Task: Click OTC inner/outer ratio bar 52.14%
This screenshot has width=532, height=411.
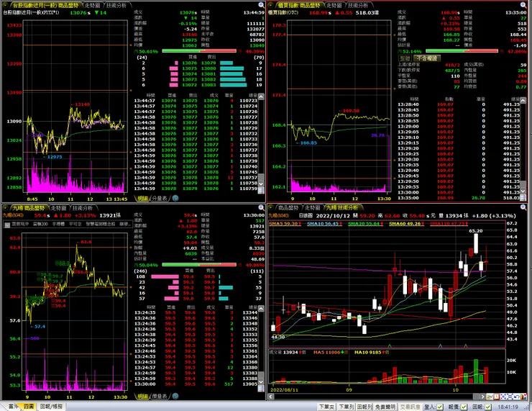Action: pos(462,51)
